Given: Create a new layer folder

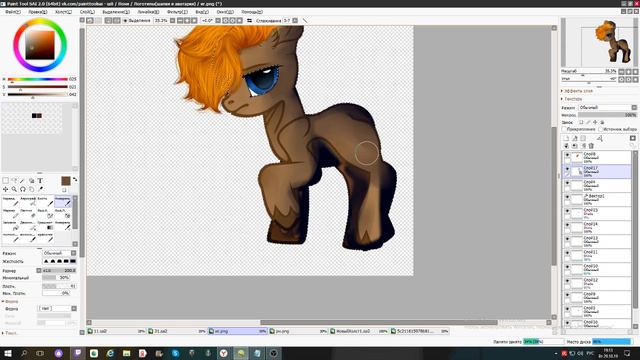Looking at the screenshot, I should (x=583, y=138).
